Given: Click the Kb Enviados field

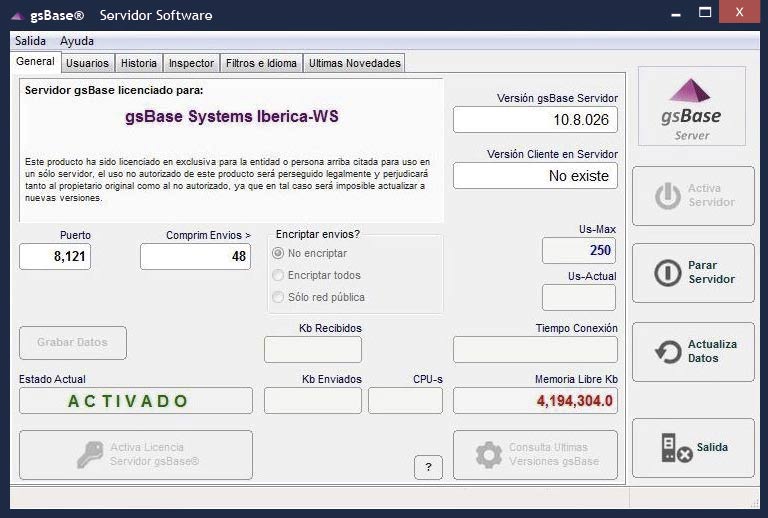Looking at the screenshot, I should pos(313,400).
